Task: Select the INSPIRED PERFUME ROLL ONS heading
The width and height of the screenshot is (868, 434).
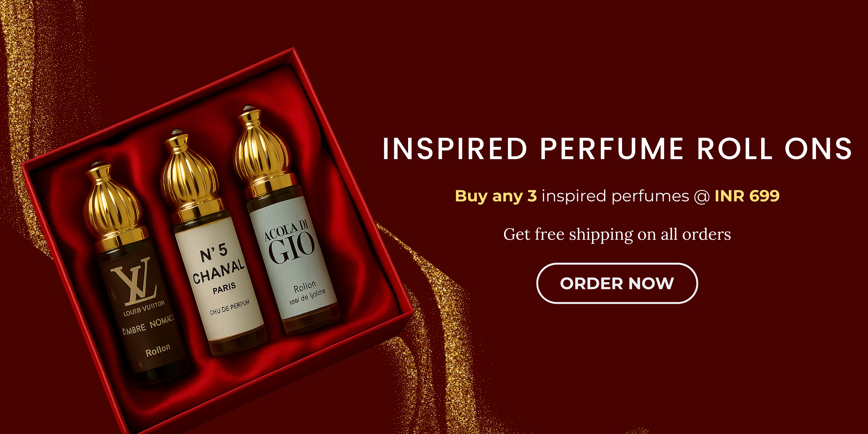Action: point(617,149)
